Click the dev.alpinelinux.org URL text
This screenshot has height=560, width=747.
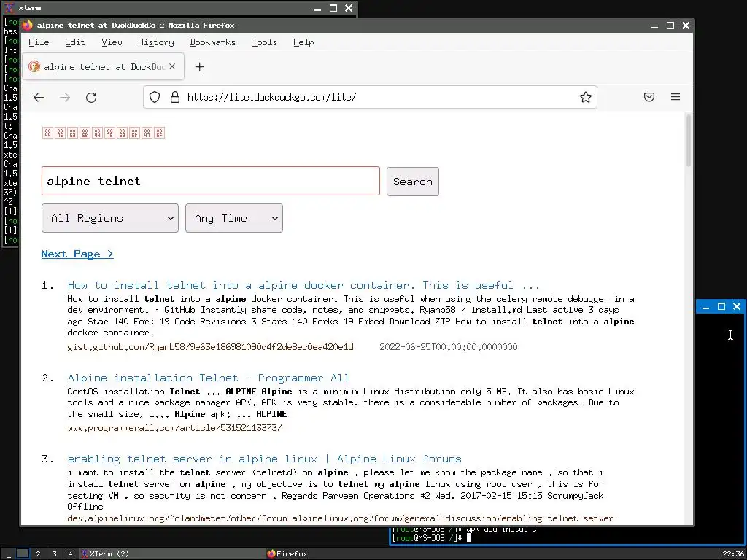[x=343, y=518]
